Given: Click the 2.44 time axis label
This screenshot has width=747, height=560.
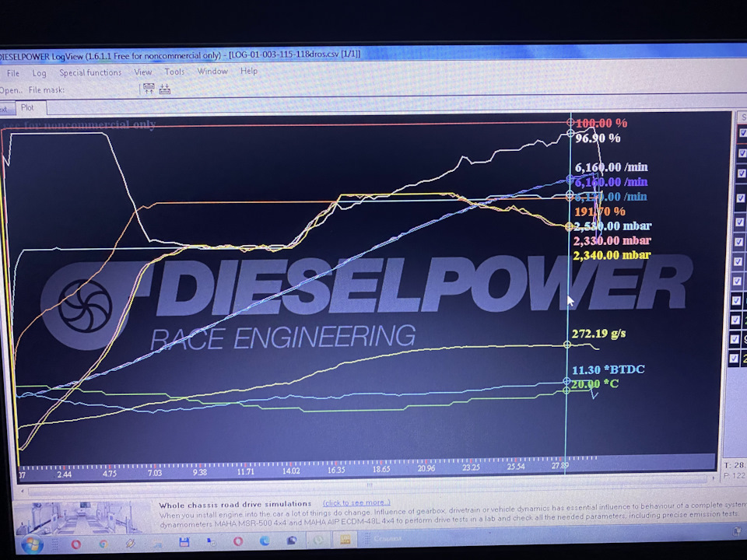Looking at the screenshot, I should click(x=65, y=474).
